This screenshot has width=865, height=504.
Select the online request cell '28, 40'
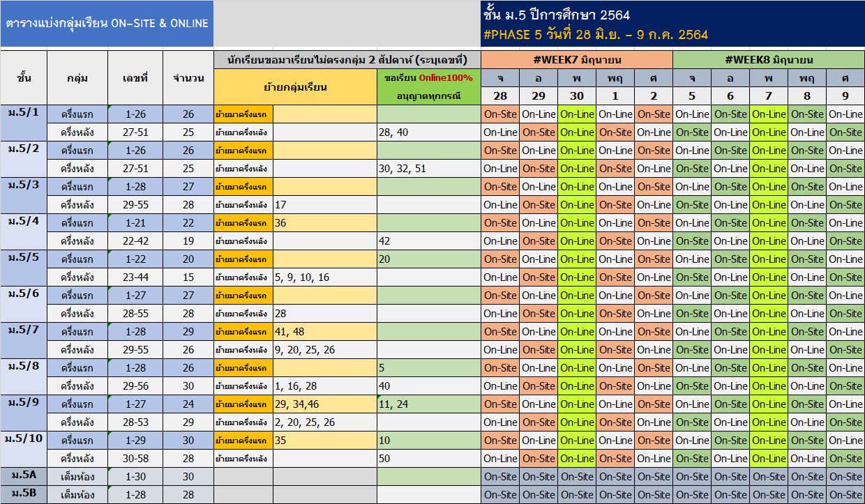coord(429,132)
